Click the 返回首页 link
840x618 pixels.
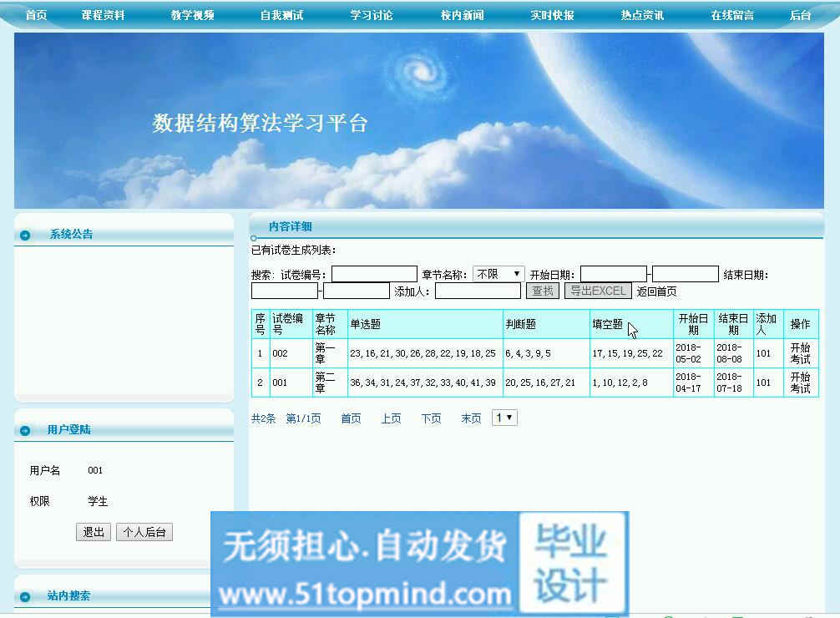656,291
